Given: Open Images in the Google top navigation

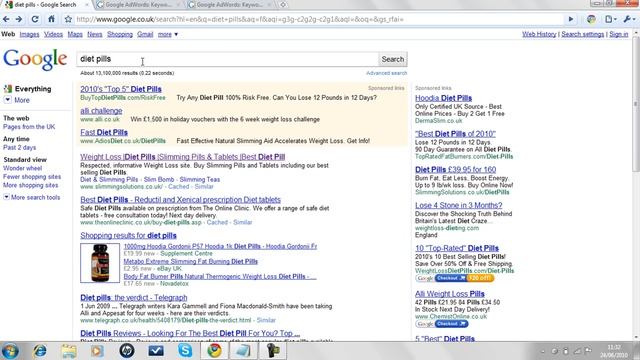Looking at the screenshot, I should pyautogui.click(x=29, y=34).
